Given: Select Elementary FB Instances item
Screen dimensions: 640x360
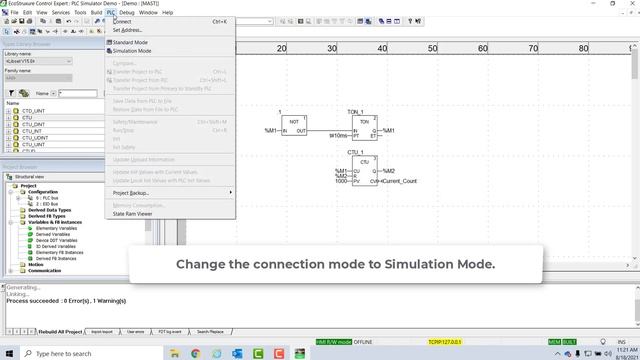Looking at the screenshot, I should tap(59, 253).
